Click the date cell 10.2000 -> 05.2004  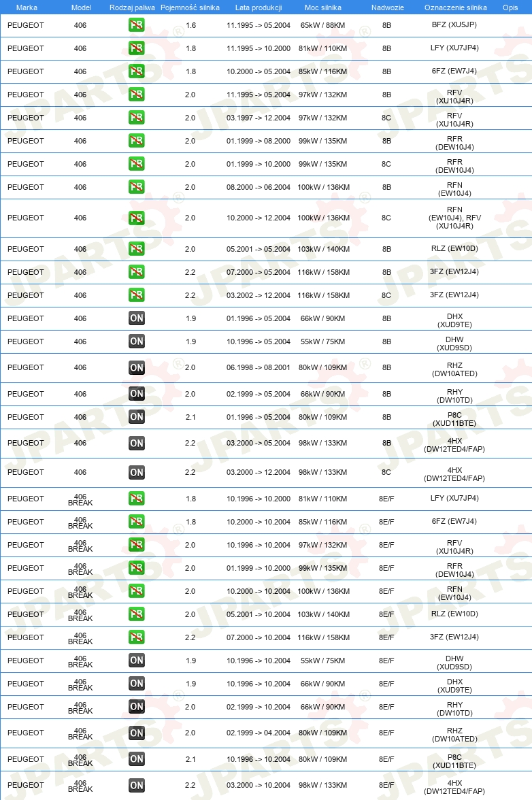pos(259,71)
